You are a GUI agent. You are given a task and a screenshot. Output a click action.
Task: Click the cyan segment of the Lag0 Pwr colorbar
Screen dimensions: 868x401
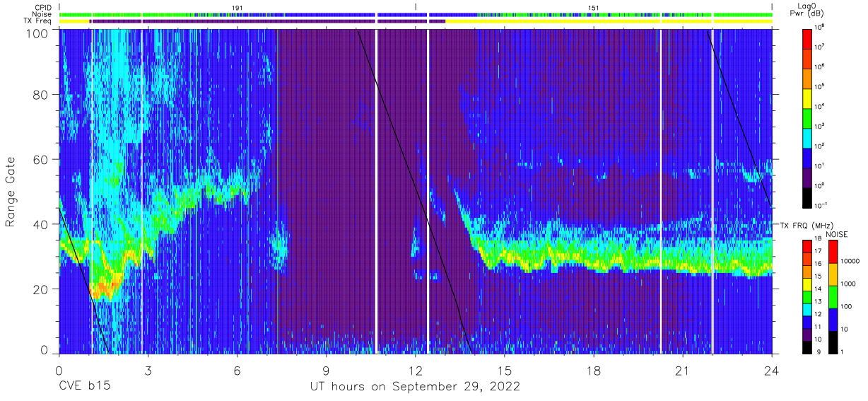pos(807,137)
